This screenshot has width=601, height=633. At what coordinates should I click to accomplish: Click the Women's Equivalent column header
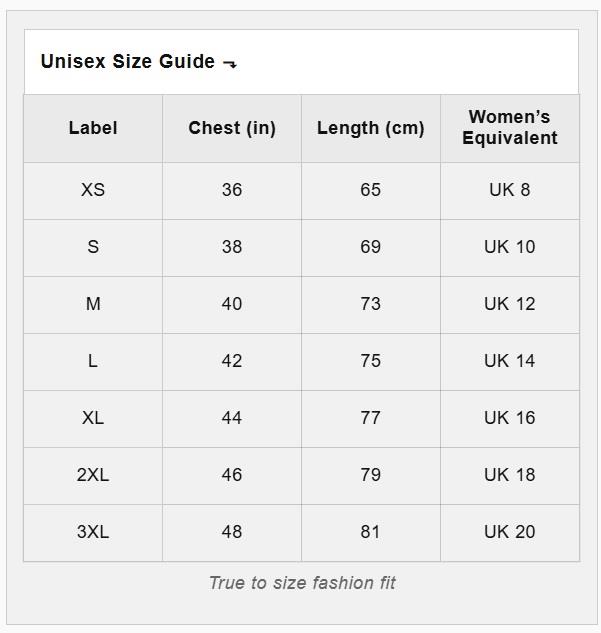click(x=510, y=128)
